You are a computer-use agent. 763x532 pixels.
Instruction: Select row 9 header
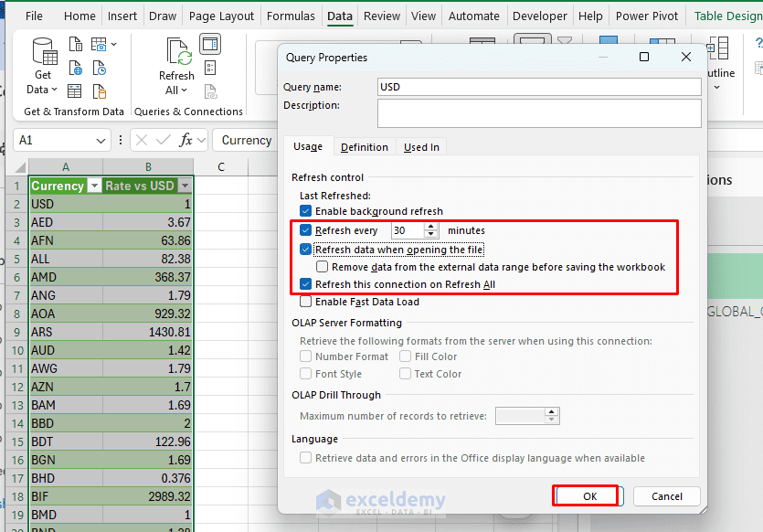pos(17,332)
